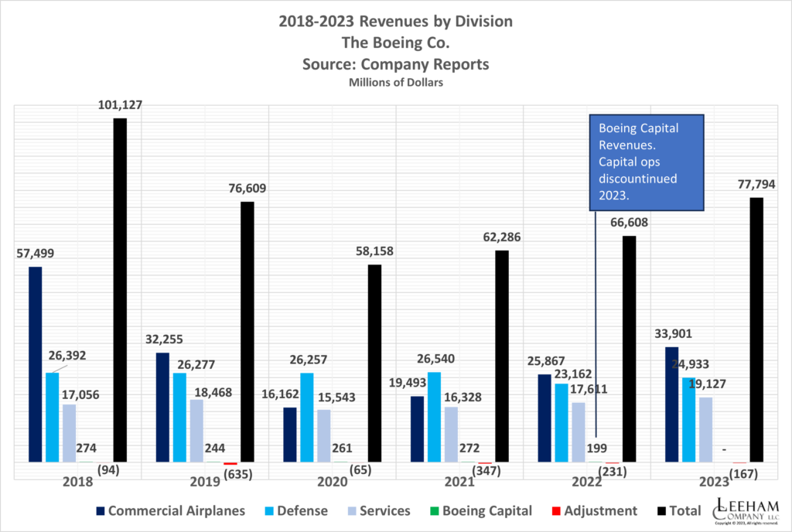Click the Source: Company Reports subtitle
The image size is (792, 532).
395,64
